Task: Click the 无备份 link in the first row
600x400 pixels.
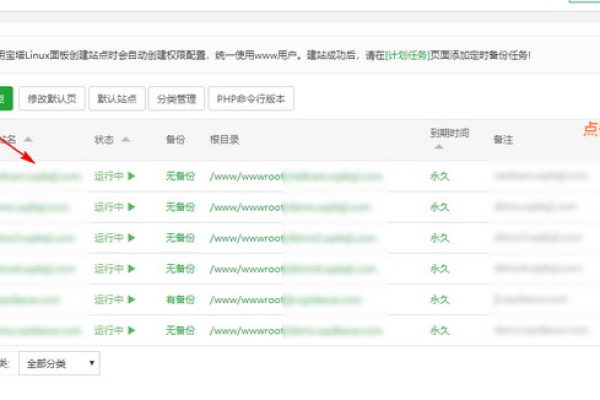Action: tap(180, 176)
